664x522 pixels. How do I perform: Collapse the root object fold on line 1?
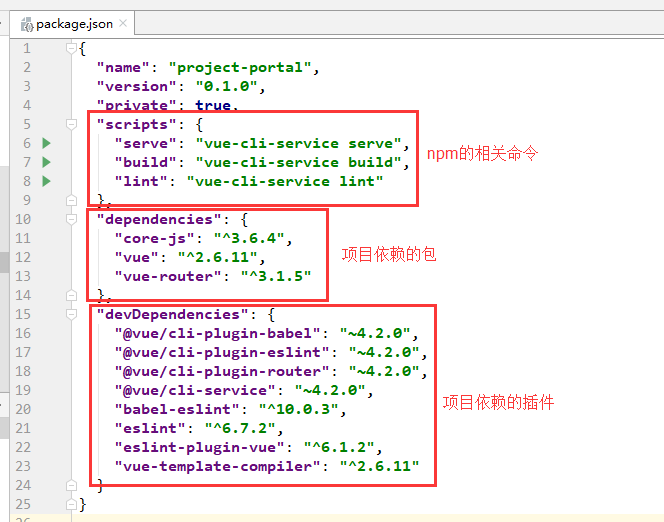71,48
